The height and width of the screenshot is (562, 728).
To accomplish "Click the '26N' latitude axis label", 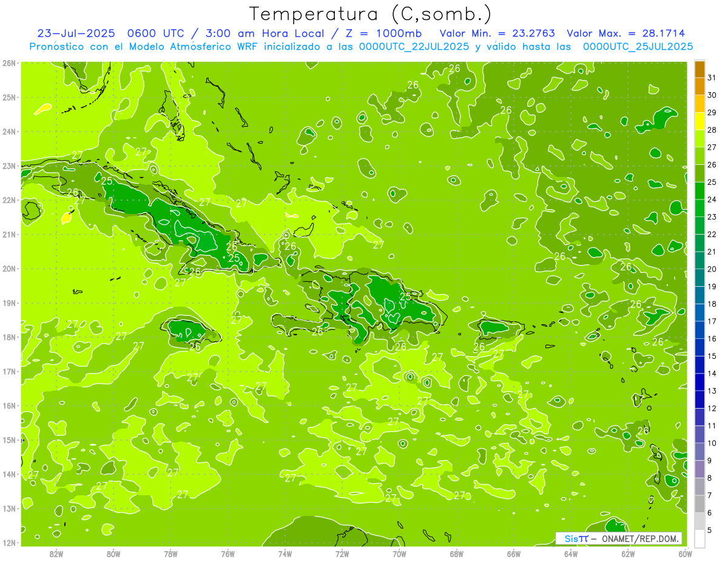I will pyautogui.click(x=9, y=63).
